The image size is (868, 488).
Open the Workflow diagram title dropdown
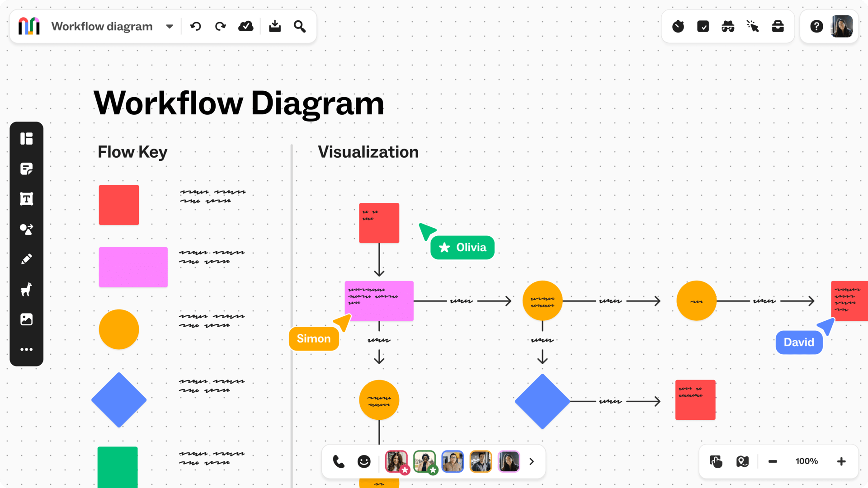click(169, 26)
